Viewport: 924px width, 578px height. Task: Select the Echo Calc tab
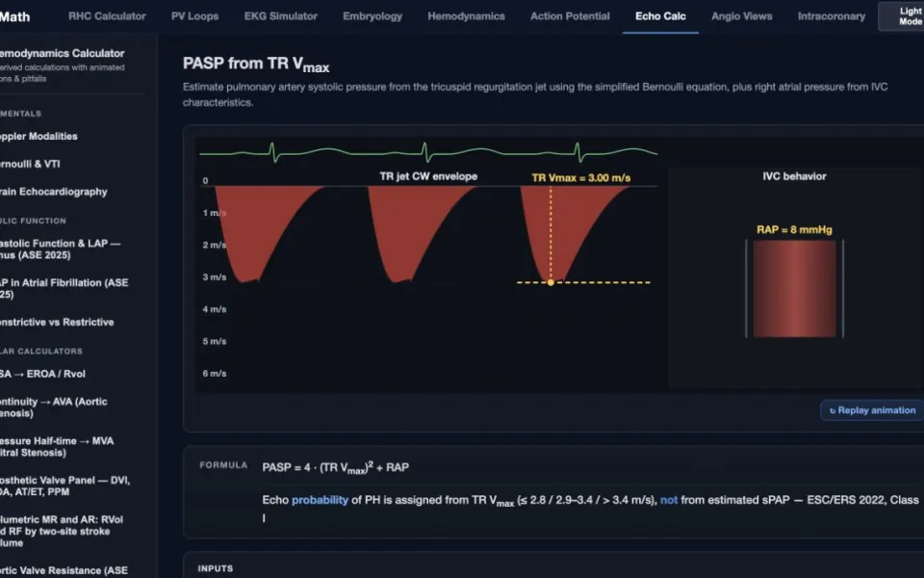[660, 16]
